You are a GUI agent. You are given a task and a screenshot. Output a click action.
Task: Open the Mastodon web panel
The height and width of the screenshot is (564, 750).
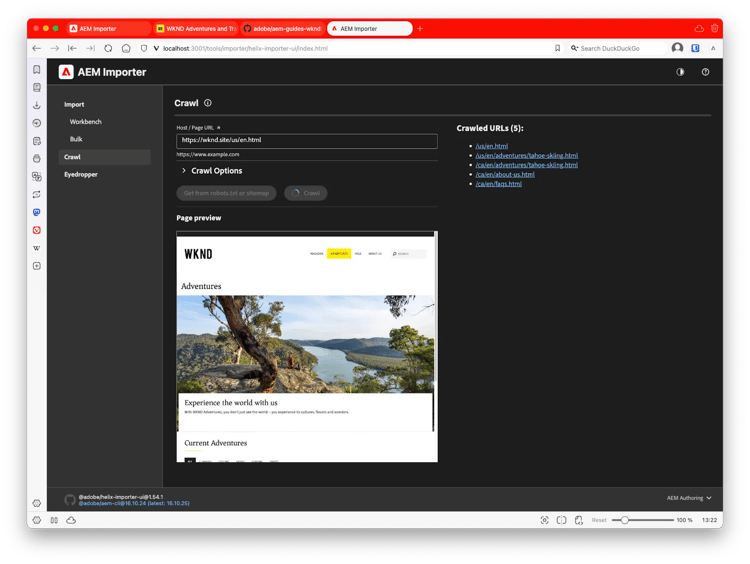[x=37, y=212]
